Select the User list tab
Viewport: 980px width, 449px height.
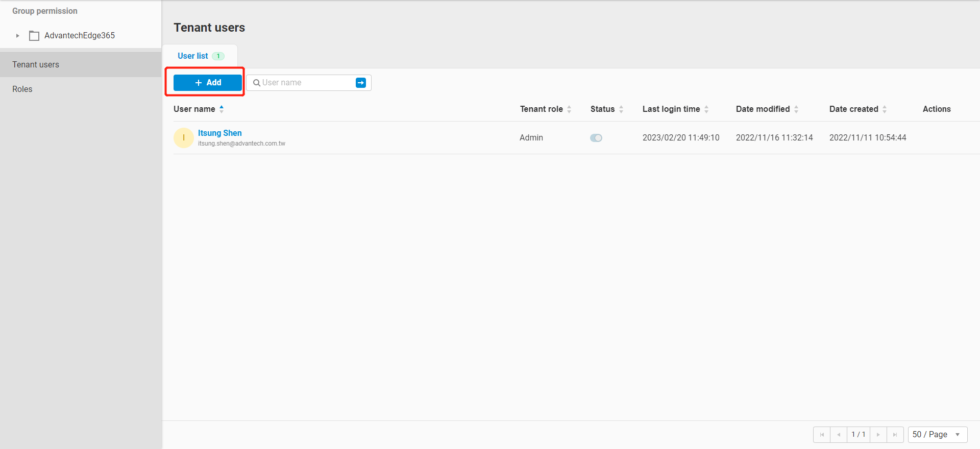tap(193, 56)
